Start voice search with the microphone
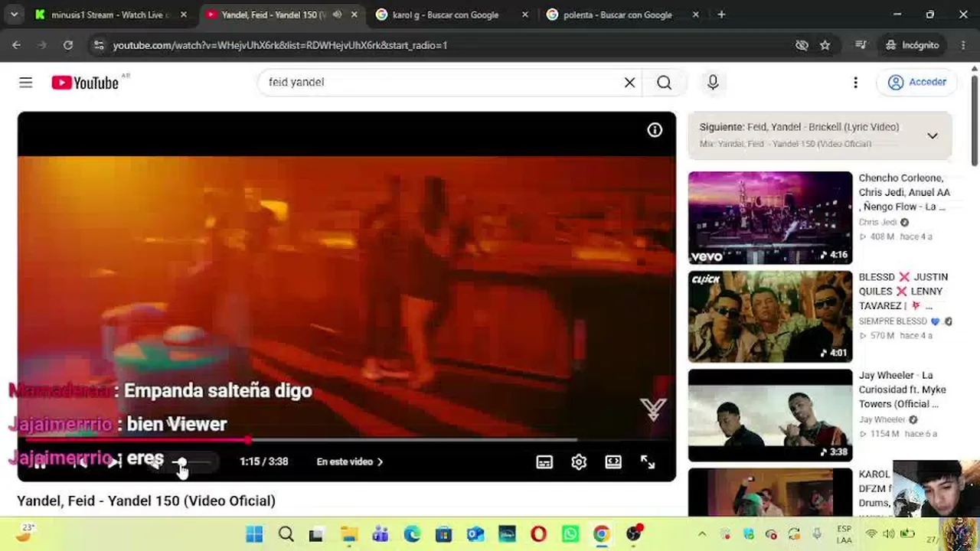Image resolution: width=980 pixels, height=551 pixels. [713, 83]
